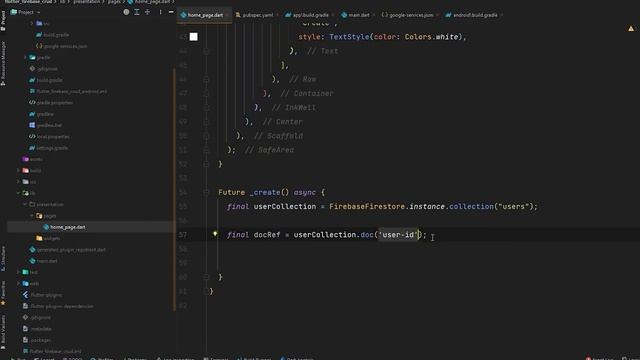Select .flutter-plugins file in tree
This screenshot has height=360, width=640.
pos(42,295)
